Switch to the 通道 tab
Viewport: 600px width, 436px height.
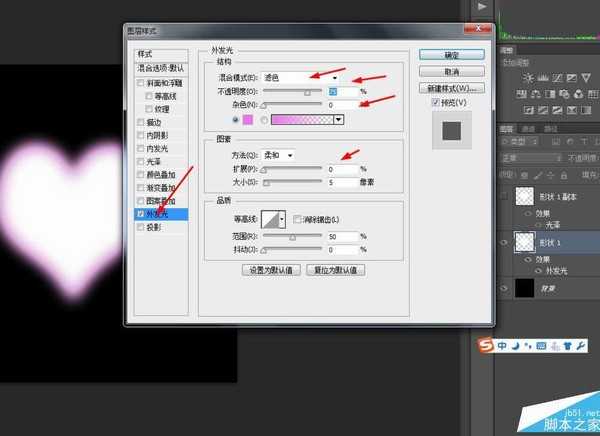(528, 129)
